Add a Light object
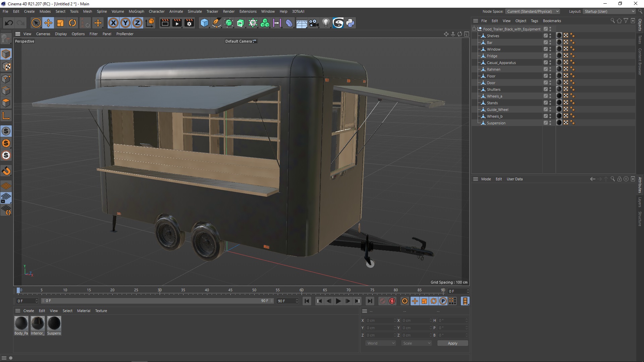644x362 pixels. click(x=326, y=23)
